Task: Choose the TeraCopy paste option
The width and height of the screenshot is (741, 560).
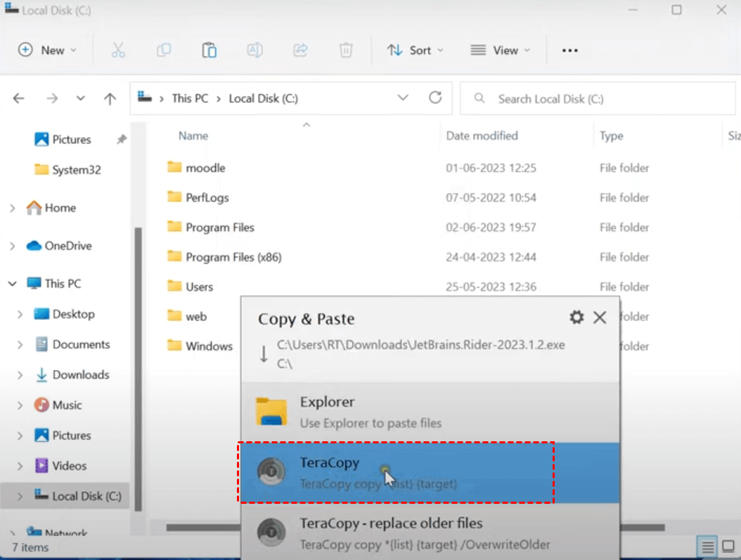Action: [430, 473]
